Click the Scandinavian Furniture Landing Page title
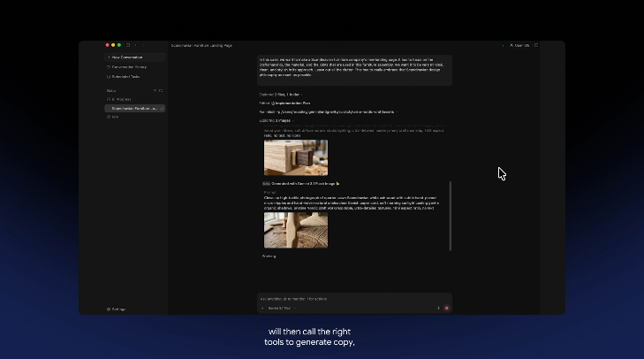This screenshot has width=644, height=359. [201, 45]
